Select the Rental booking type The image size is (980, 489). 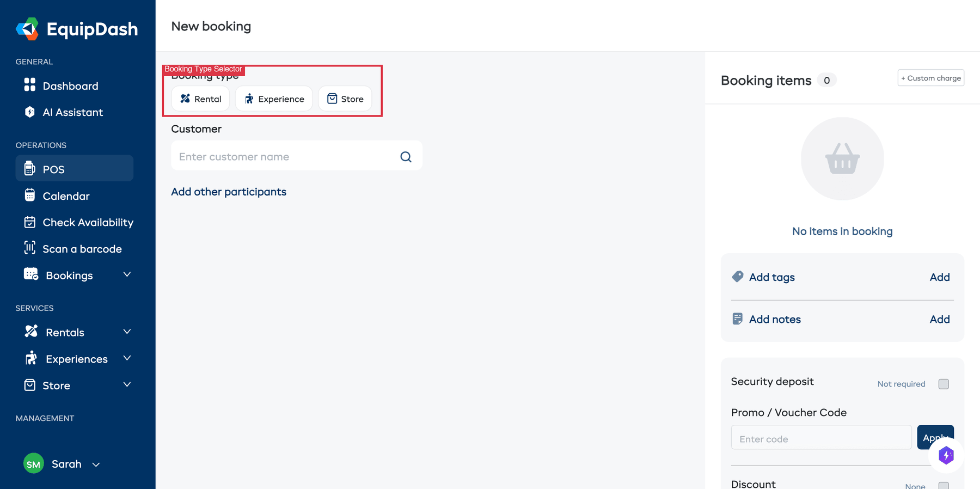200,99
